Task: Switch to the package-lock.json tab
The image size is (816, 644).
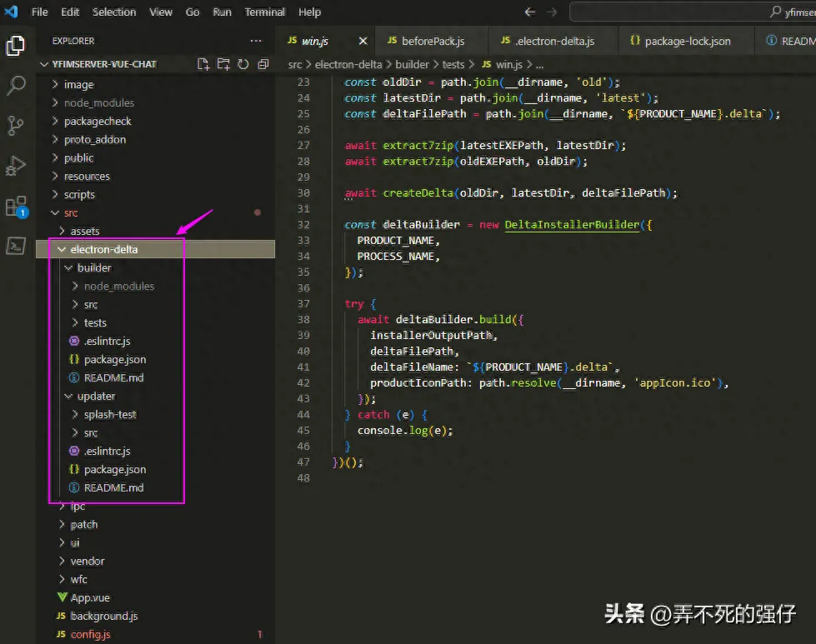Action: tap(687, 41)
